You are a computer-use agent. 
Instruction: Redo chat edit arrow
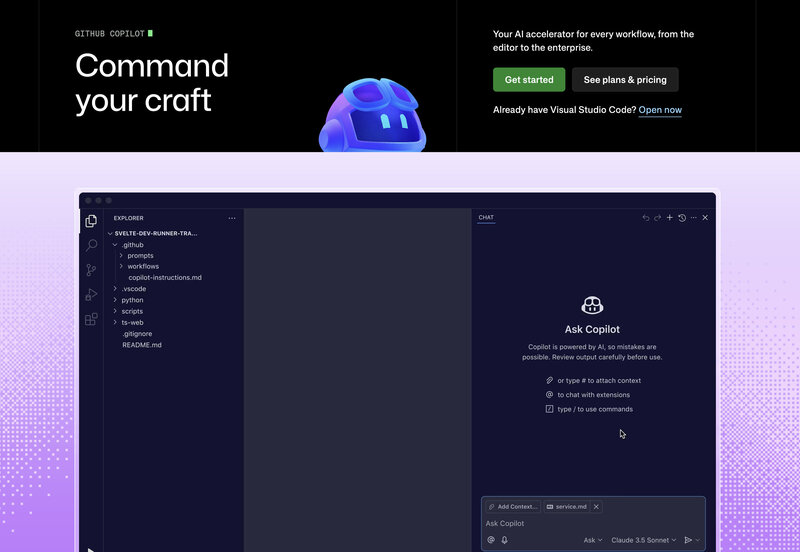point(658,218)
